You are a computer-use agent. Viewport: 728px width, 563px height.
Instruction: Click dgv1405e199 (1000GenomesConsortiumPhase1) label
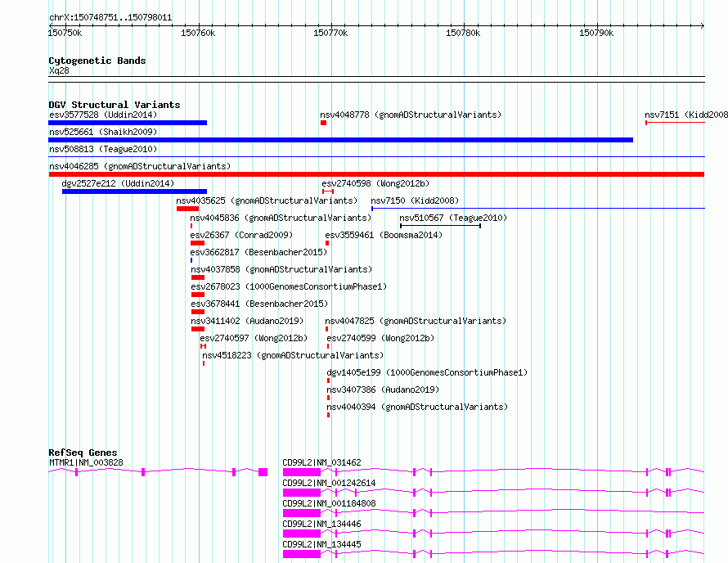click(427, 372)
